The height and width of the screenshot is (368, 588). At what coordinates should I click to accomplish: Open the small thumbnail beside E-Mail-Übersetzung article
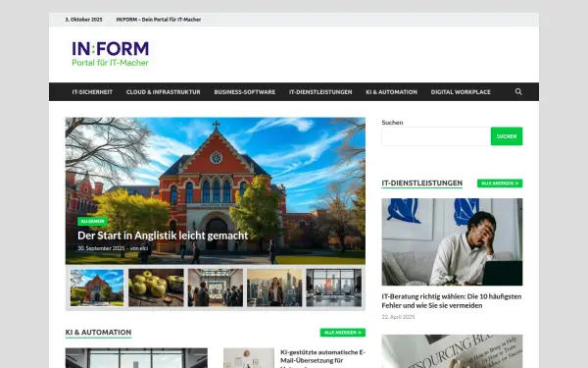point(249,358)
